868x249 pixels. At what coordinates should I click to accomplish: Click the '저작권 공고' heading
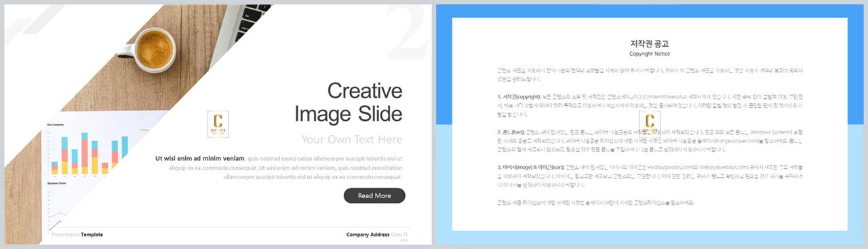[650, 43]
